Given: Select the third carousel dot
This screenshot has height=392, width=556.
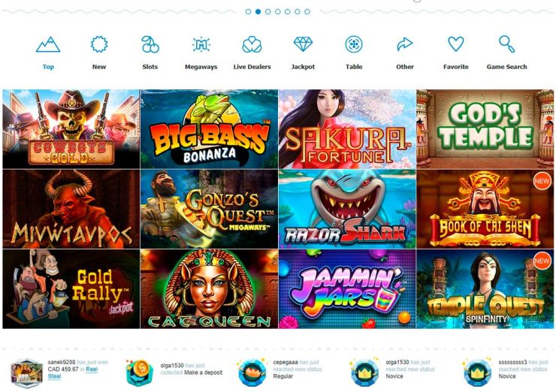Looking at the screenshot, I should [x=267, y=12].
